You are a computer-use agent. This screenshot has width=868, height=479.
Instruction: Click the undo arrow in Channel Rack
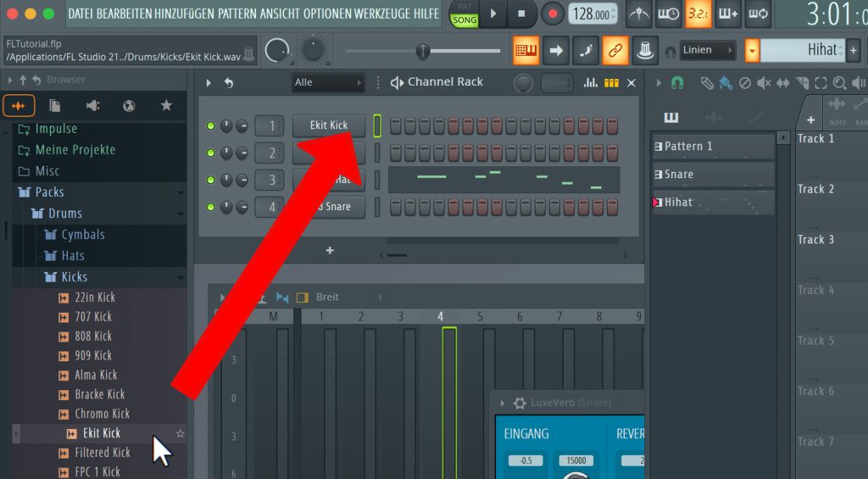tap(229, 83)
